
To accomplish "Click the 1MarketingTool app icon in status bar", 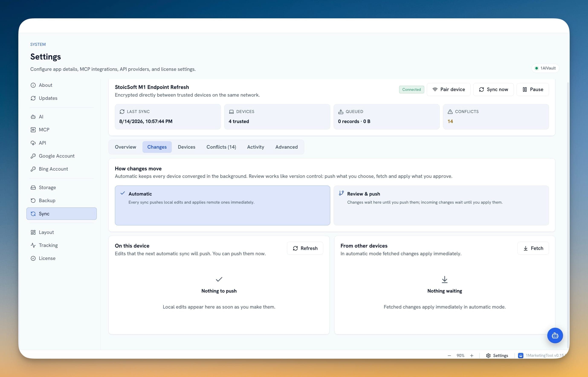I will coord(520,355).
